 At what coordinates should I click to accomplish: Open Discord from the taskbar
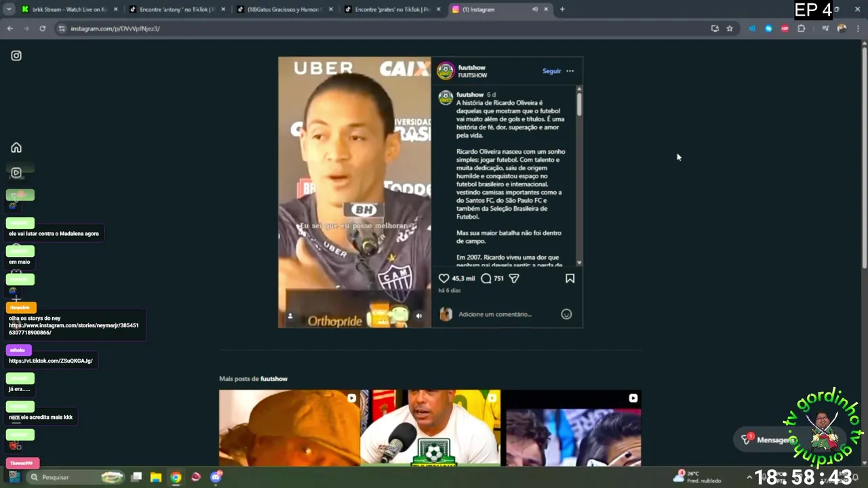click(x=216, y=477)
